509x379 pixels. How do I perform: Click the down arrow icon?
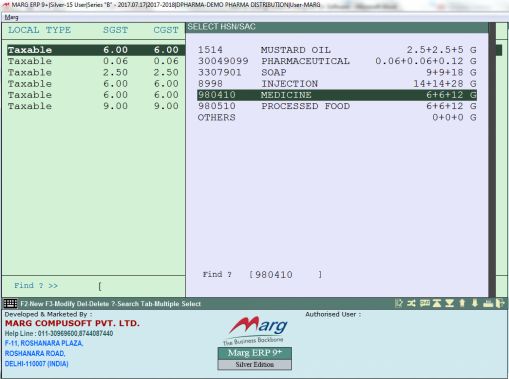coord(475,303)
